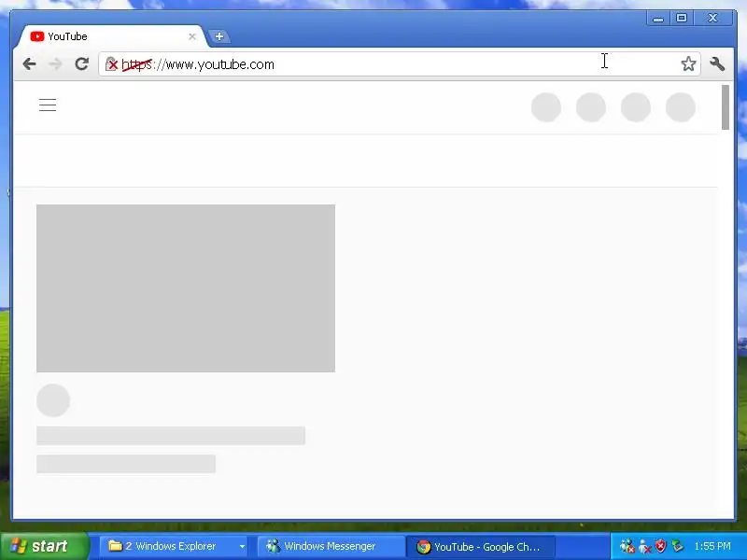Go back with the browser back arrow
This screenshot has width=747, height=560.
pos(30,63)
